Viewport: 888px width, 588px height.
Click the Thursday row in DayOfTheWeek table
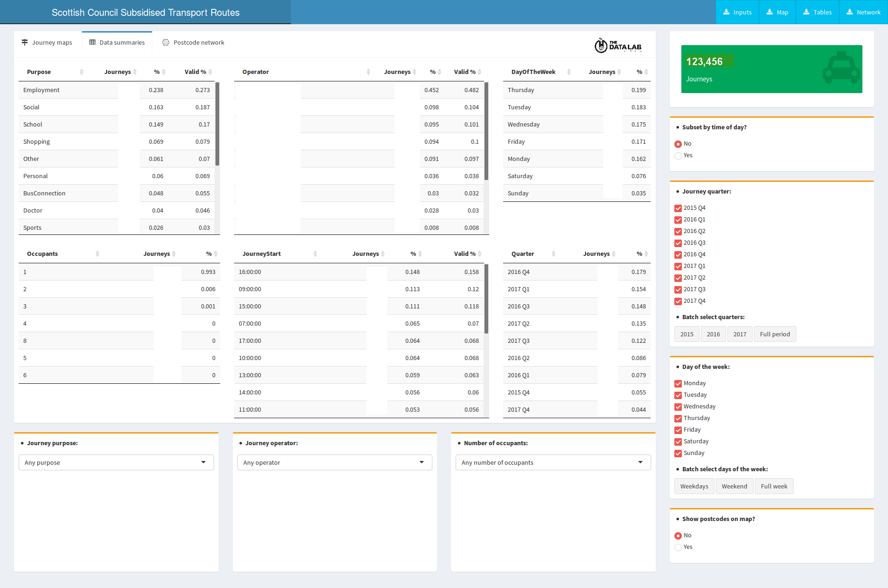(x=577, y=90)
